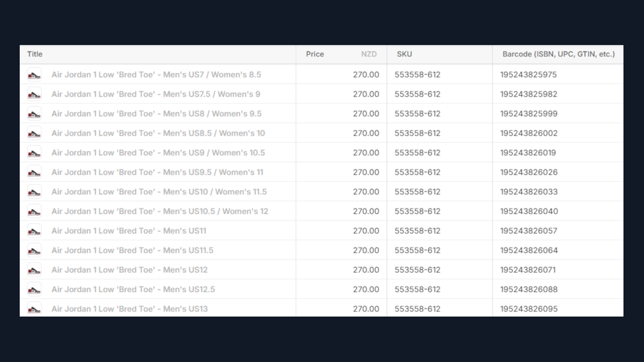Click the shoe thumbnail for Men's US7.5 row

(x=34, y=94)
